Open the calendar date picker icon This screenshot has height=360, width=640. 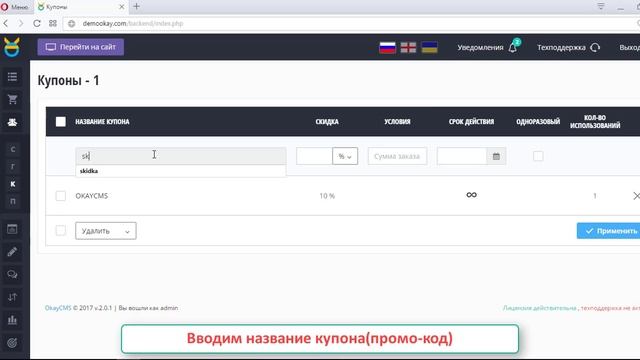(496, 156)
